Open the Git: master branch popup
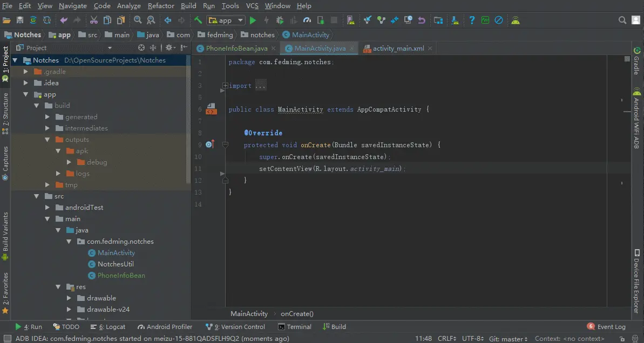Viewport: 644px width, 343px height. point(508,339)
